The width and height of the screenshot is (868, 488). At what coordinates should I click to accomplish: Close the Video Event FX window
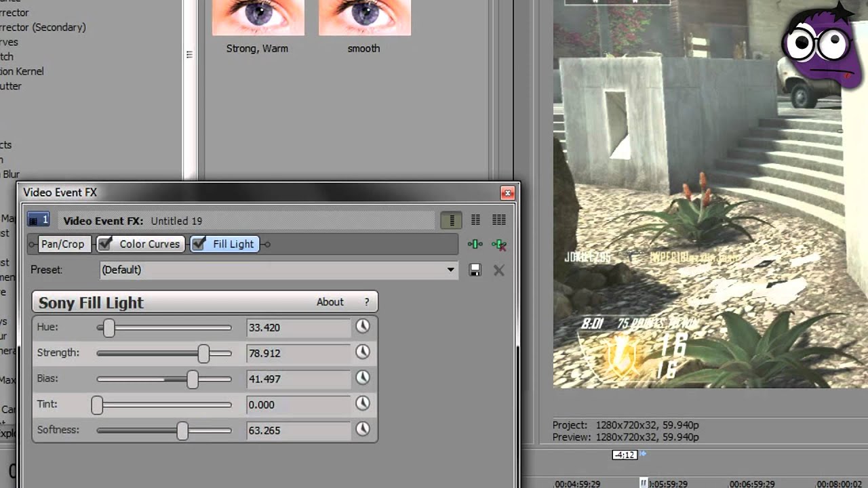pyautogui.click(x=507, y=193)
